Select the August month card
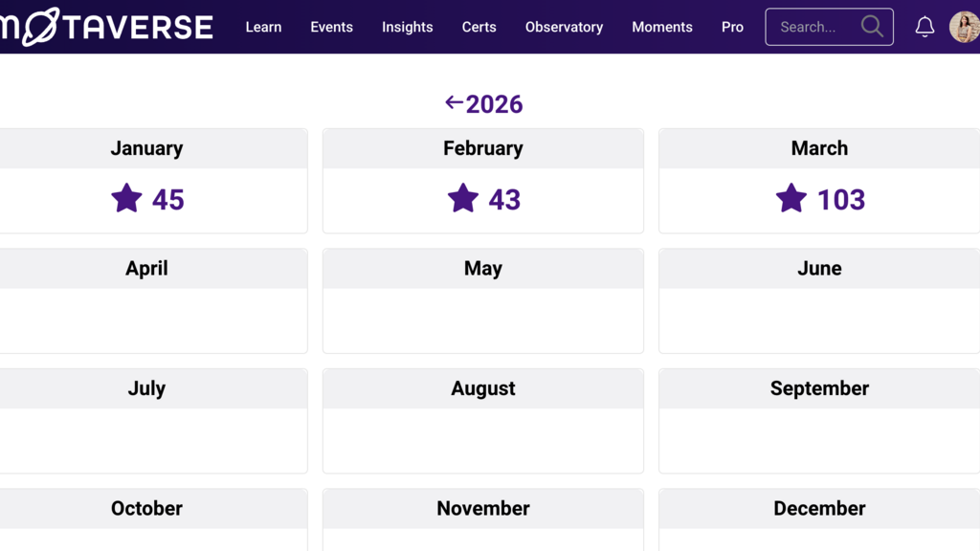This screenshot has width=980, height=551. tap(483, 421)
